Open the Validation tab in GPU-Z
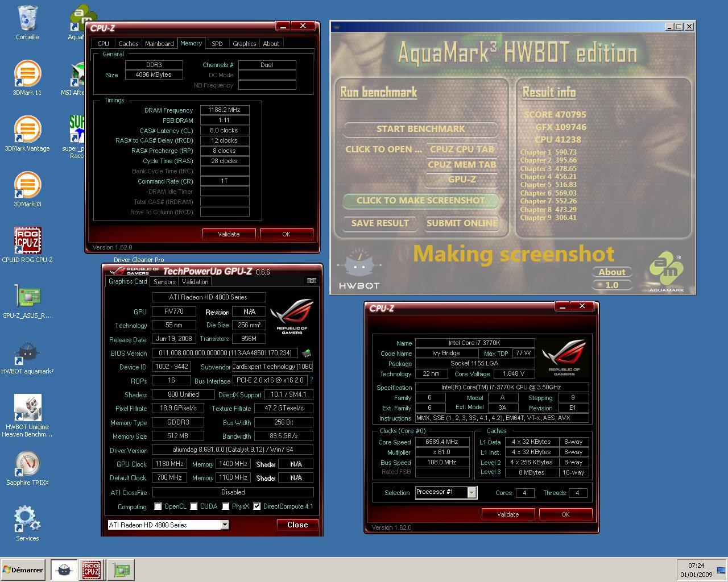728x582 pixels. tap(195, 282)
